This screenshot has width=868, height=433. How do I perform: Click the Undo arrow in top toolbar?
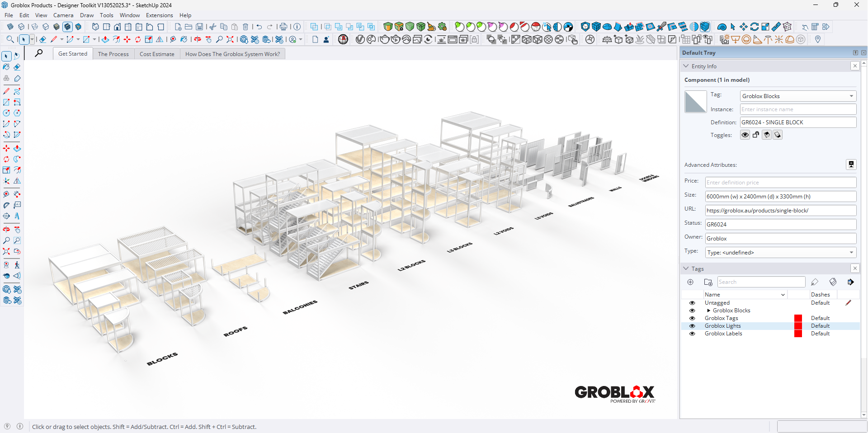(x=259, y=27)
